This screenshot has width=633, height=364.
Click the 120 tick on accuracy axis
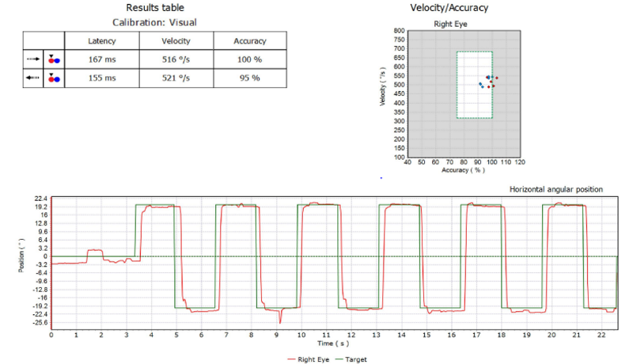(x=520, y=162)
